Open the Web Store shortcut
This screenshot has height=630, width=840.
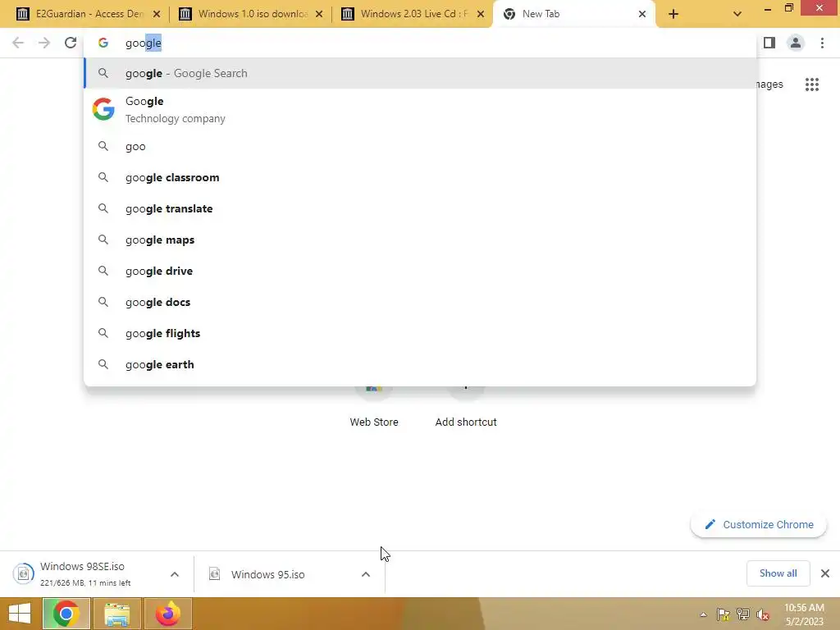pos(374,407)
